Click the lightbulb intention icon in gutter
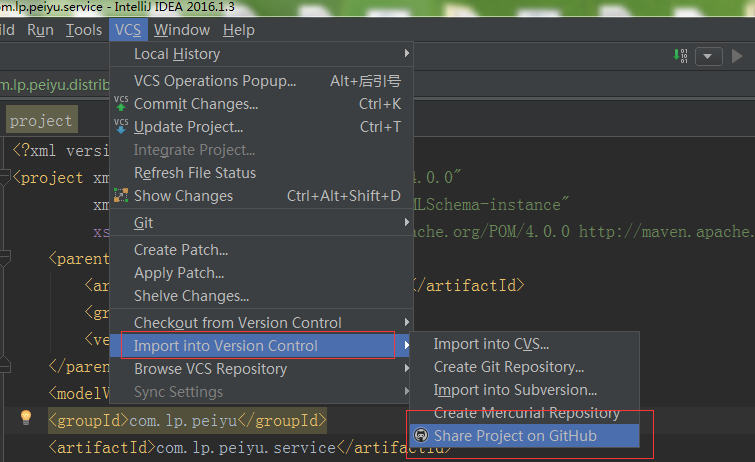The image size is (755, 462). (x=26, y=417)
